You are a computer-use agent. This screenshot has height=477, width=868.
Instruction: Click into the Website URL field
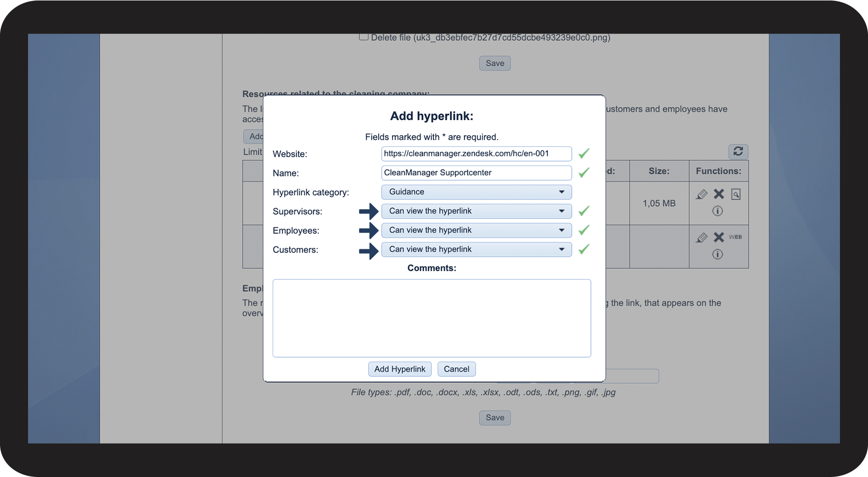(476, 154)
